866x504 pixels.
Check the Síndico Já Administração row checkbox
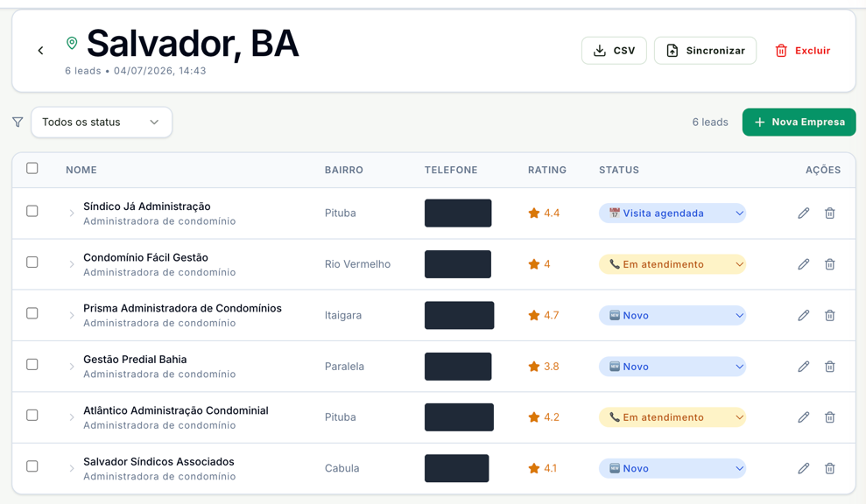(x=32, y=212)
